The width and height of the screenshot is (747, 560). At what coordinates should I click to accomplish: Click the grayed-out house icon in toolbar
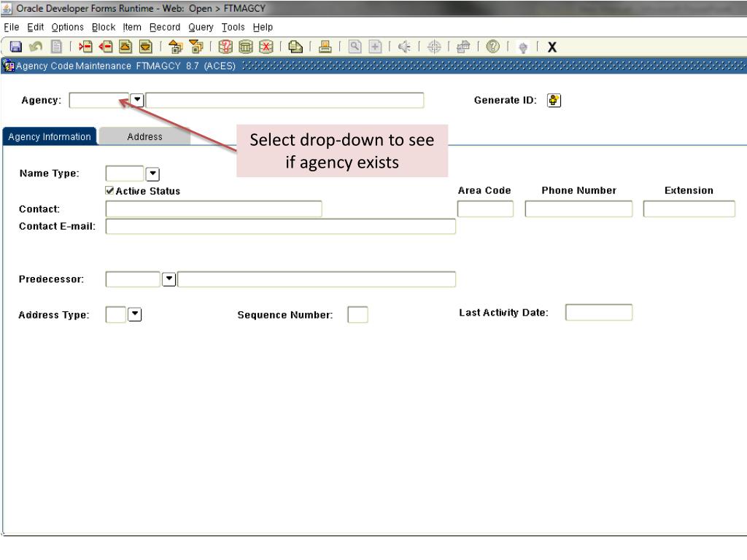click(x=463, y=47)
